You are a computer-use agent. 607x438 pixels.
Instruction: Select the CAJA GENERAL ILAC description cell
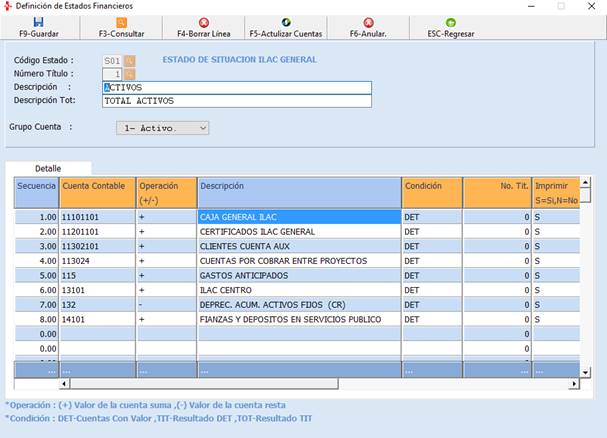coord(298,216)
